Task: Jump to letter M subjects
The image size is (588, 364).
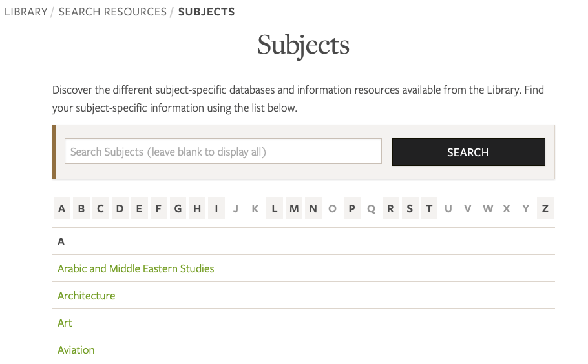Action: click(294, 208)
